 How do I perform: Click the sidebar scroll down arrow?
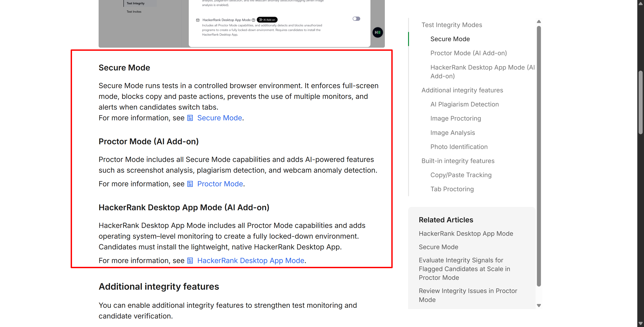[539, 306]
